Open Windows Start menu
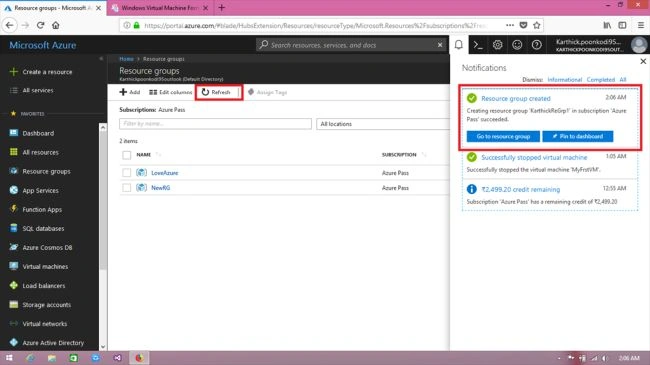The image size is (650, 365). (x=9, y=358)
